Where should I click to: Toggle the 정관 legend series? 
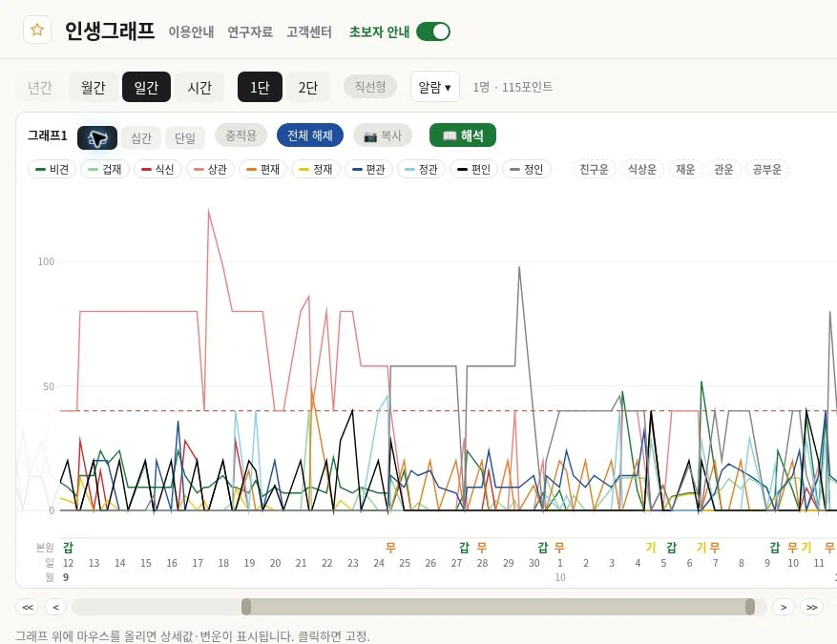[421, 169]
